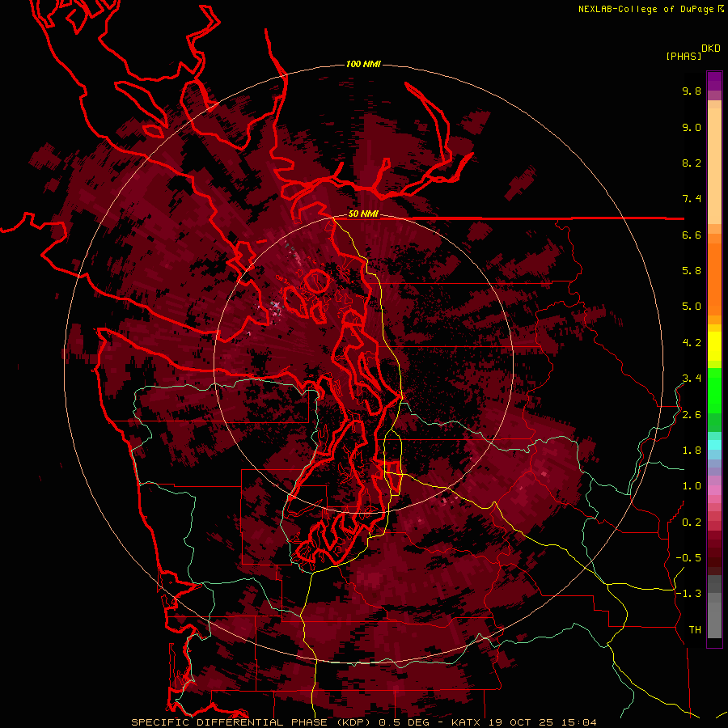Click the 5.8 legend value
728x728 pixels.
pyautogui.click(x=692, y=271)
